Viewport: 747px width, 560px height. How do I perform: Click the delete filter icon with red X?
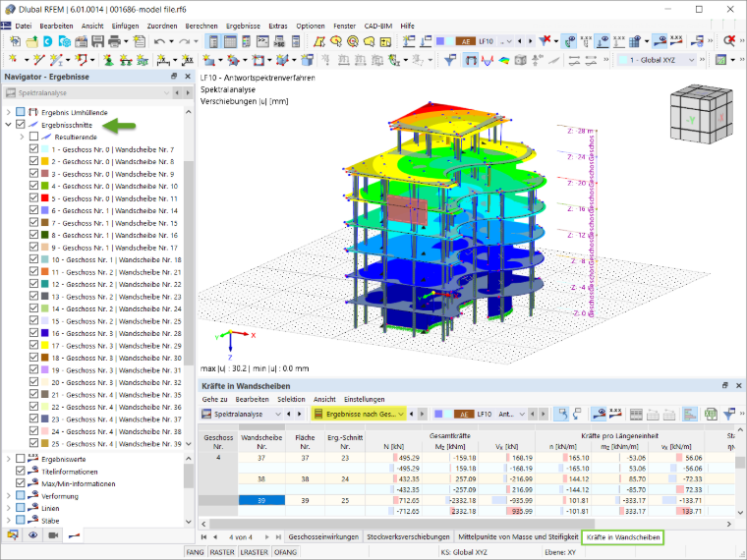pos(545,41)
